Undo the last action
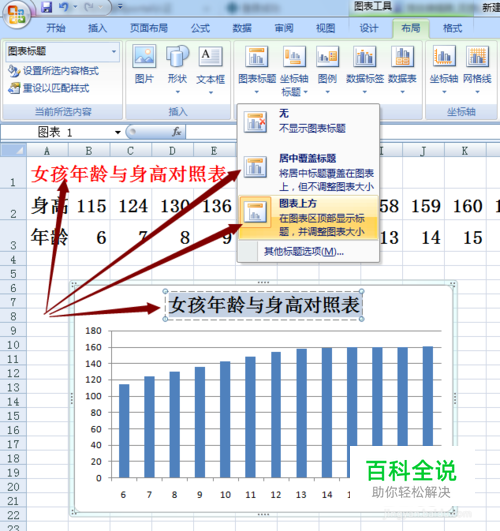This screenshot has width=500, height=531. click(64, 7)
